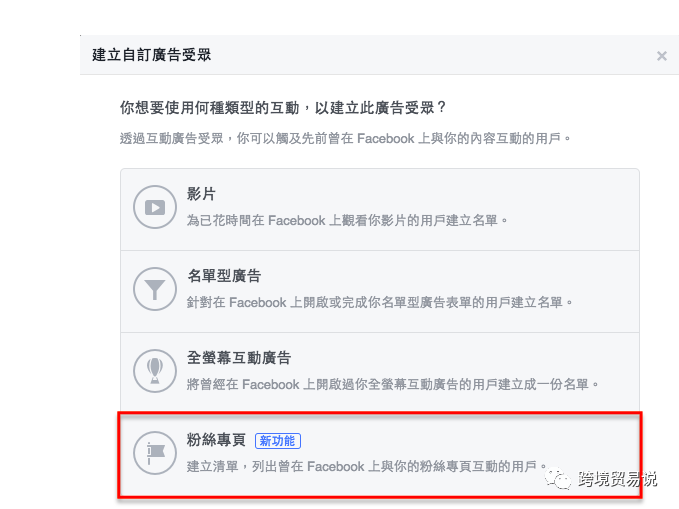Click the 影片 description about watching videos
679x509 pixels.
(x=347, y=220)
